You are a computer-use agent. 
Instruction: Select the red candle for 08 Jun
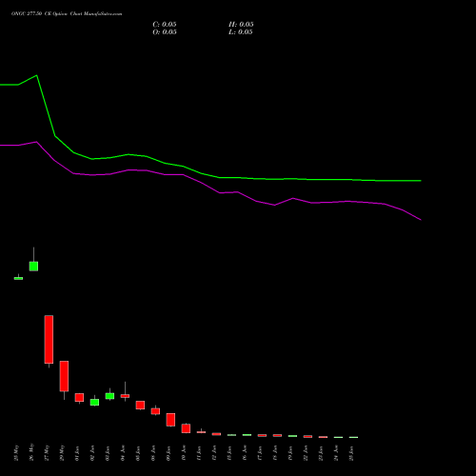155,411
